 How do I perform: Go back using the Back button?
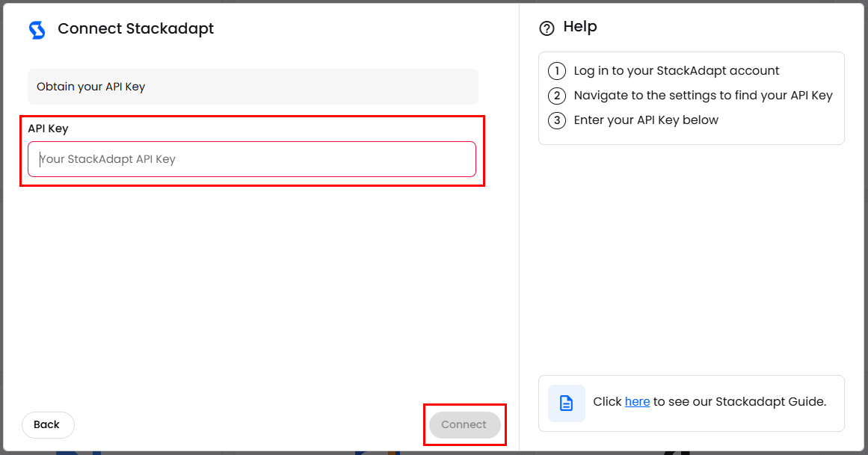(x=48, y=424)
